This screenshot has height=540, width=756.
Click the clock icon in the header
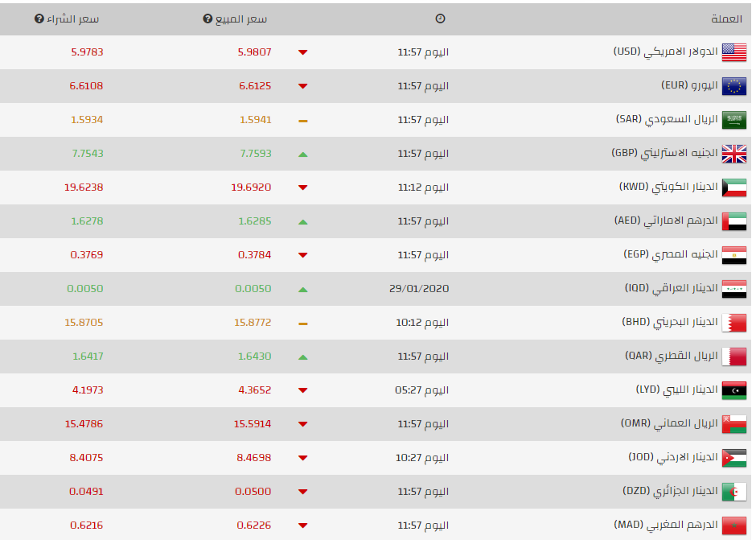pyautogui.click(x=440, y=19)
